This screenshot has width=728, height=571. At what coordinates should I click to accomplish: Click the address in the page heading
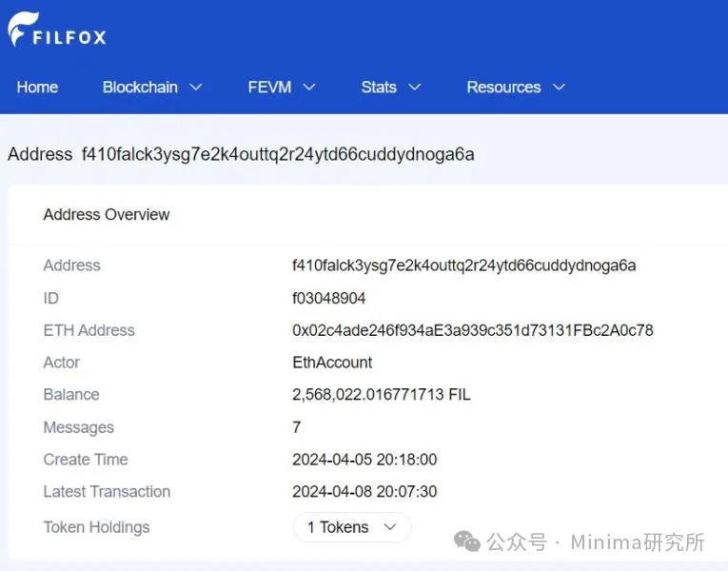278,154
